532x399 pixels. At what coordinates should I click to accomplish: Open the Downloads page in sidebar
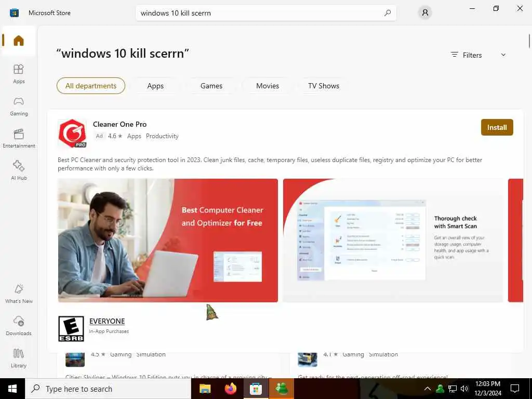19,326
